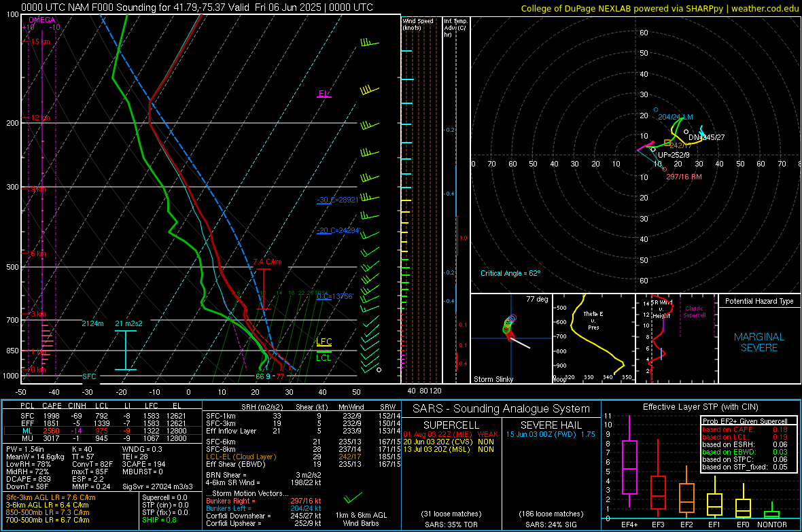Click the Potential Hazard Type header

pyautogui.click(x=759, y=301)
